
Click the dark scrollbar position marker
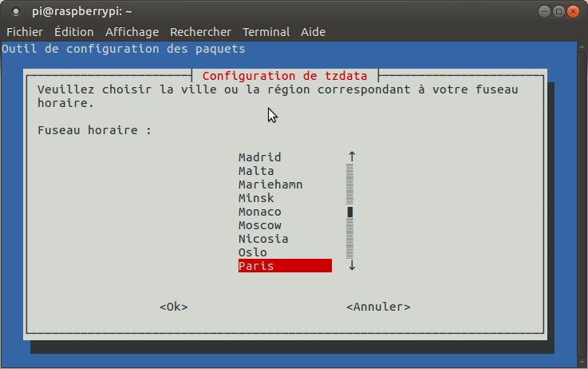pos(350,212)
